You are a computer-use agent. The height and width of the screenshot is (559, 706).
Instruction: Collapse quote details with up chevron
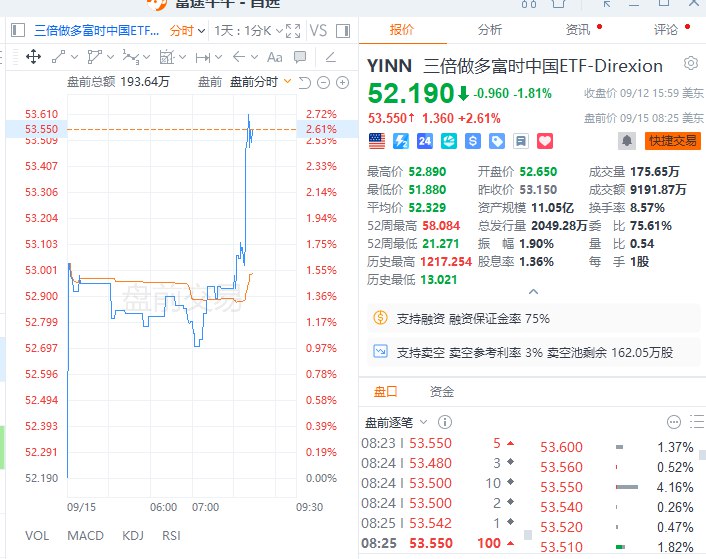(533, 292)
